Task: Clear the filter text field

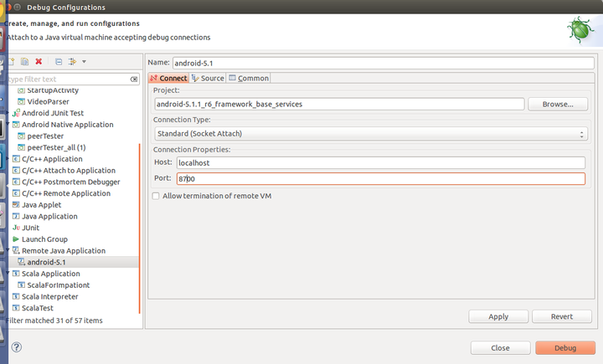Action: [134, 79]
